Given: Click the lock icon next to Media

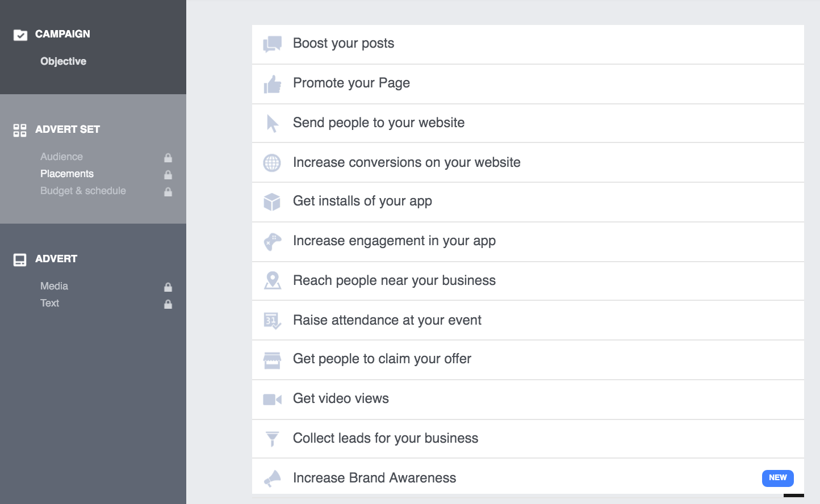Looking at the screenshot, I should [168, 287].
